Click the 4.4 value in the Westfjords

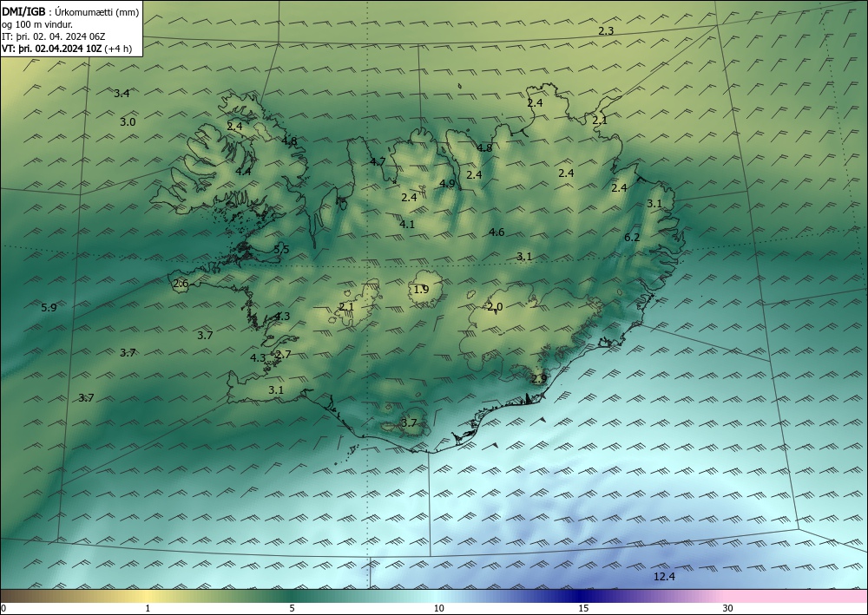pyautogui.click(x=243, y=172)
